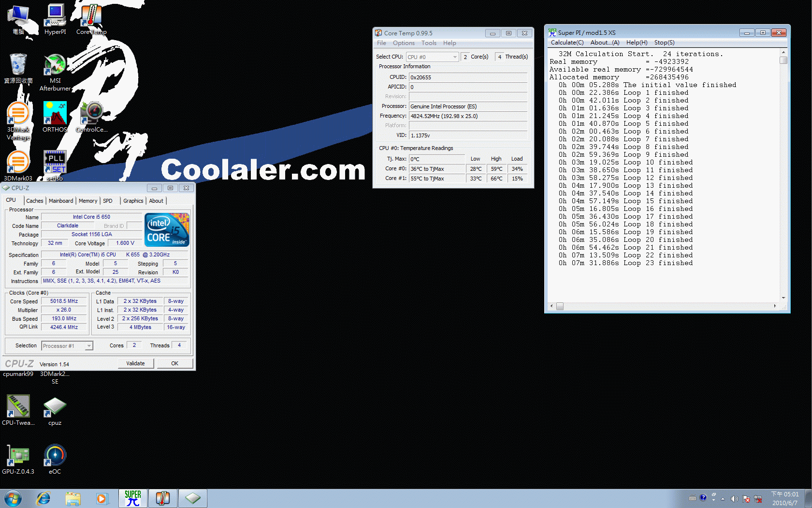The image size is (812, 508).
Task: Click the CPUID field showing 0x20655
Action: tap(468, 77)
